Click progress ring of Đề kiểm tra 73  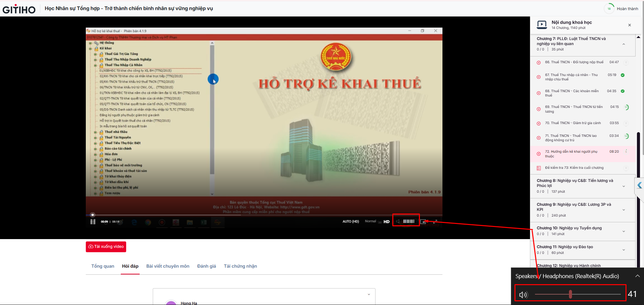[x=626, y=168]
